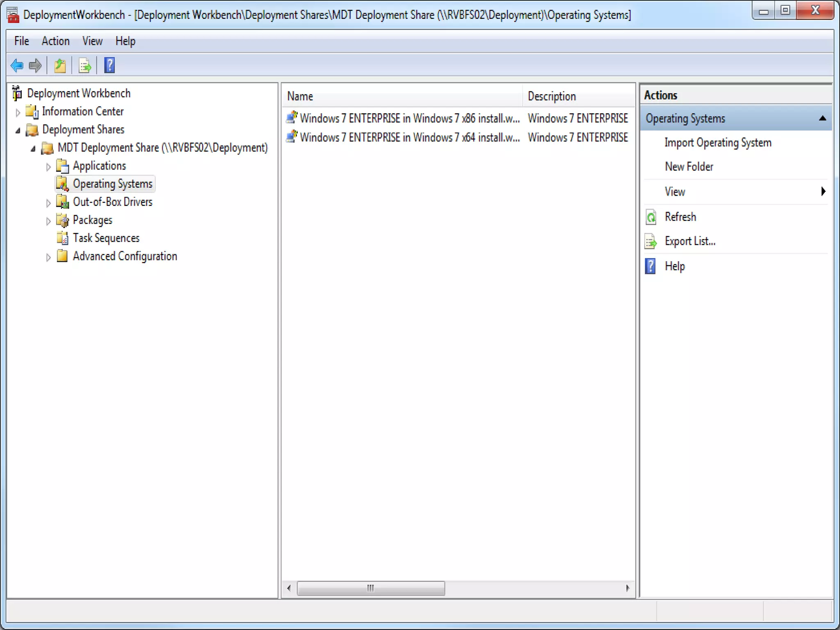Click Description cell of x86 row
840x630 pixels.
point(578,118)
